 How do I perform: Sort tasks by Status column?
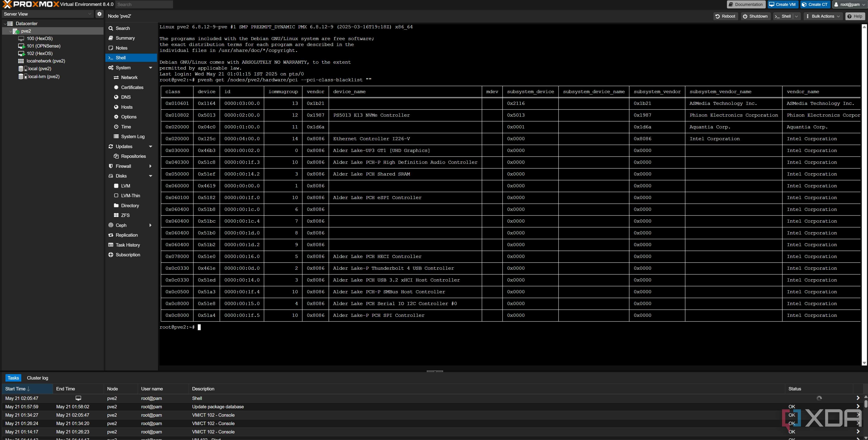pos(819,389)
